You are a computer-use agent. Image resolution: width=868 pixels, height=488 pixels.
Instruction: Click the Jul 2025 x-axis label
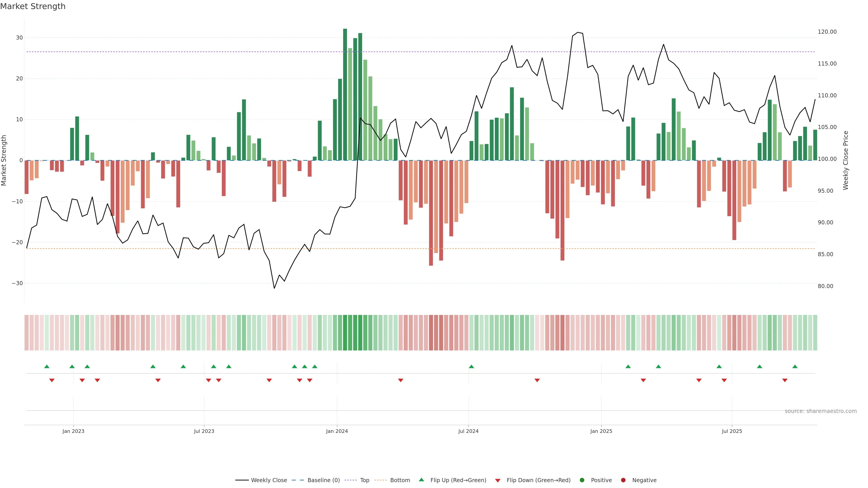coord(732,431)
